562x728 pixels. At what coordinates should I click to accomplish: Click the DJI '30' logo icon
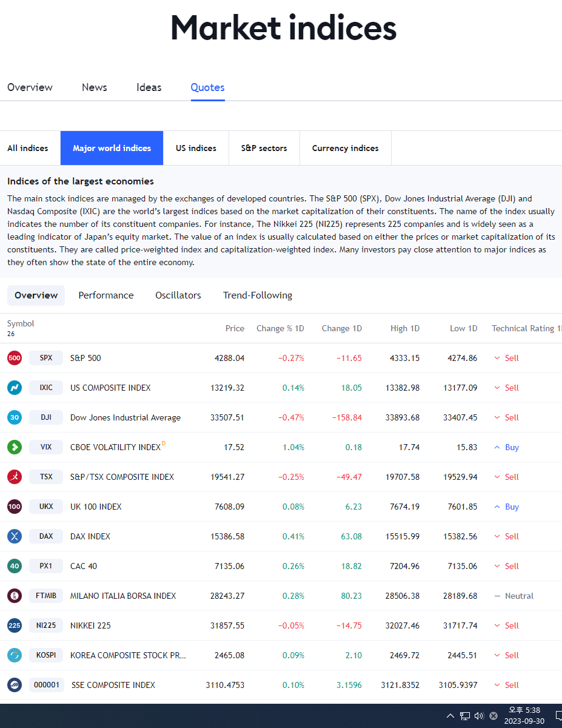point(15,417)
